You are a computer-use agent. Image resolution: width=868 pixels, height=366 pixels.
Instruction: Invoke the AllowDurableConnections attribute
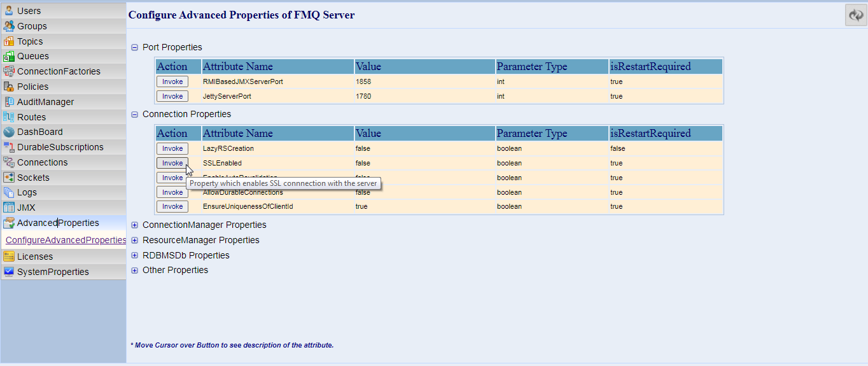(x=172, y=192)
